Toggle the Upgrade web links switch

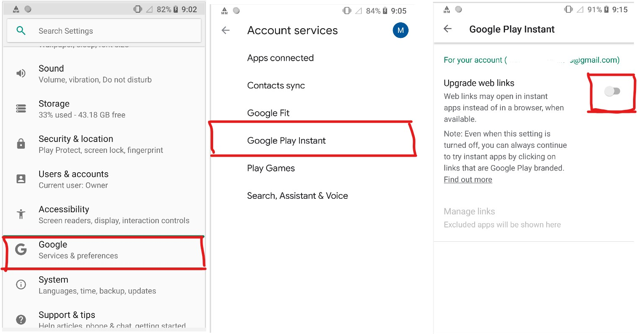pos(613,91)
